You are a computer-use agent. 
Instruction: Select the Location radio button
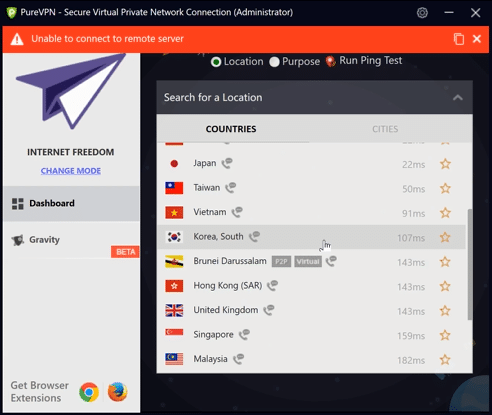tap(216, 62)
